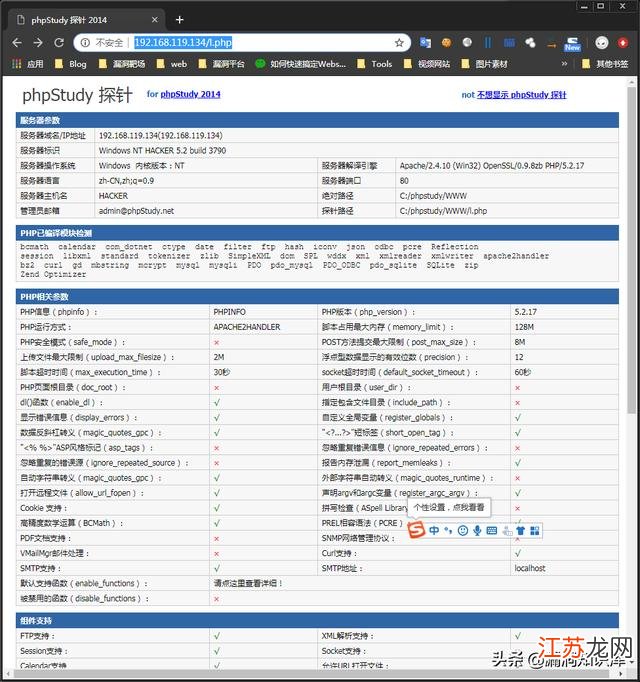Open the skin shirt icon on the Sogou bar
Image resolution: width=640 pixels, height=682 pixels.
[x=521, y=530]
